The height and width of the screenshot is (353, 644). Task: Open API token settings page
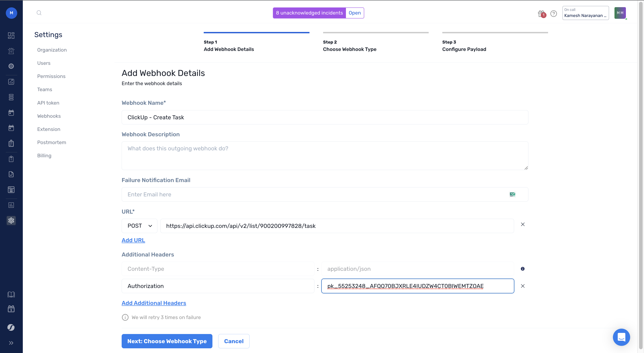pyautogui.click(x=48, y=103)
